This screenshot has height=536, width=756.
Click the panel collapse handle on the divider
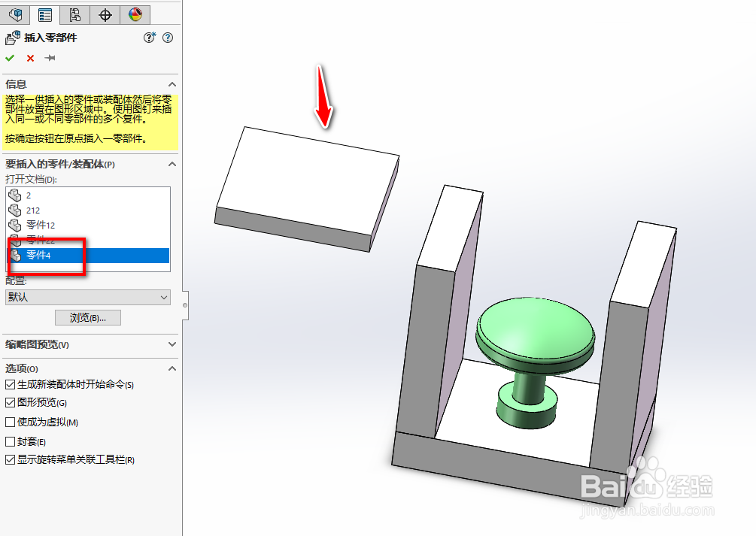tap(185, 305)
